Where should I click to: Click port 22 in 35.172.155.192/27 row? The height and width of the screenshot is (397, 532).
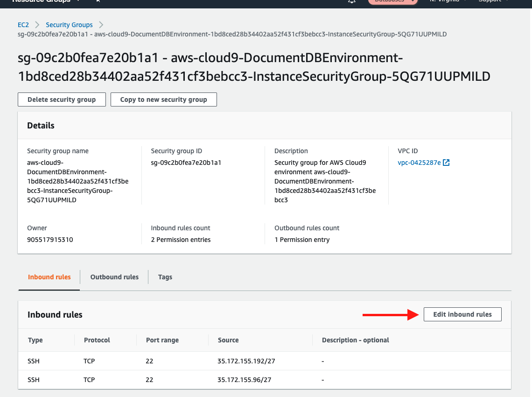(150, 361)
